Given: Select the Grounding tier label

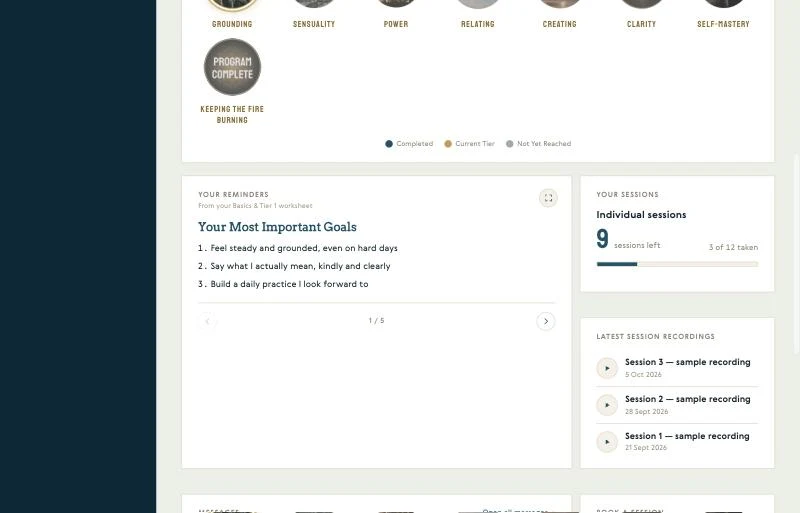Looking at the screenshot, I should coord(232,24).
